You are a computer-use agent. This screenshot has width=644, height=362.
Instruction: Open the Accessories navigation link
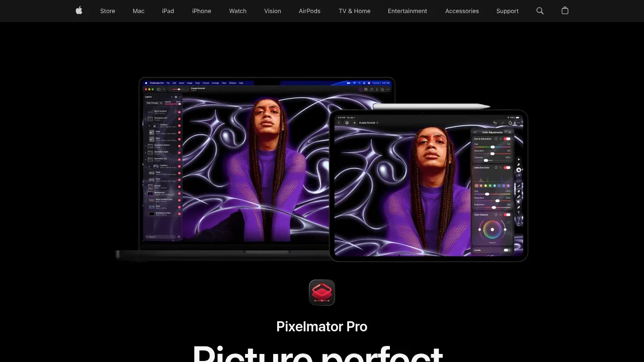462,11
